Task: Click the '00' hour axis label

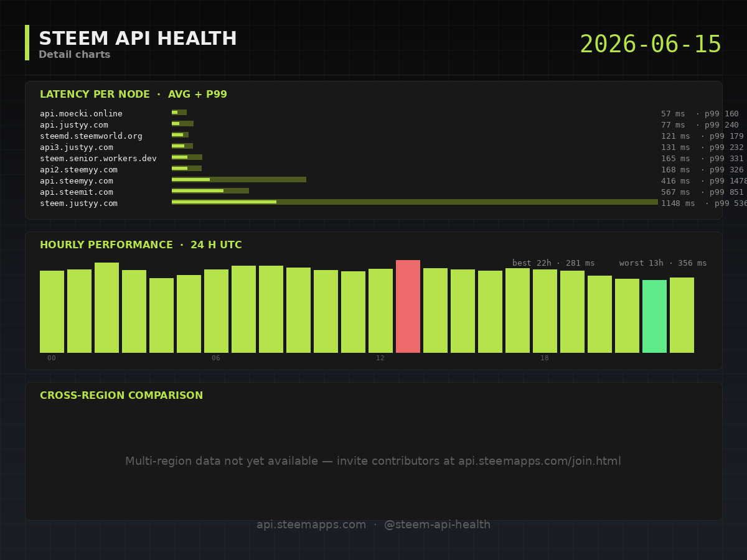Action: [52, 358]
